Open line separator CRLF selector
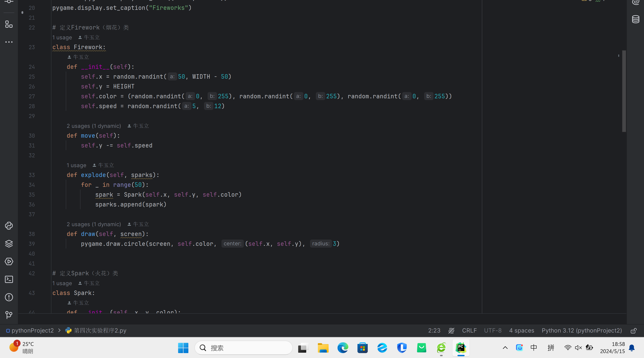 [469, 331]
